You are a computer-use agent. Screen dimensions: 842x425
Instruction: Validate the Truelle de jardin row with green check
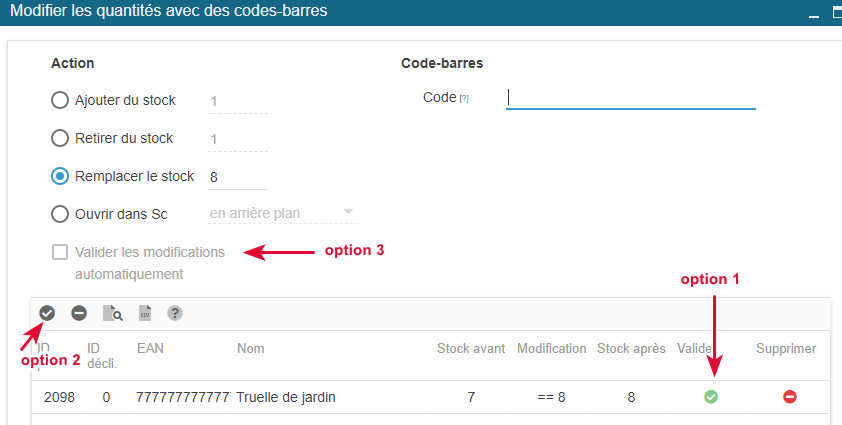click(711, 397)
